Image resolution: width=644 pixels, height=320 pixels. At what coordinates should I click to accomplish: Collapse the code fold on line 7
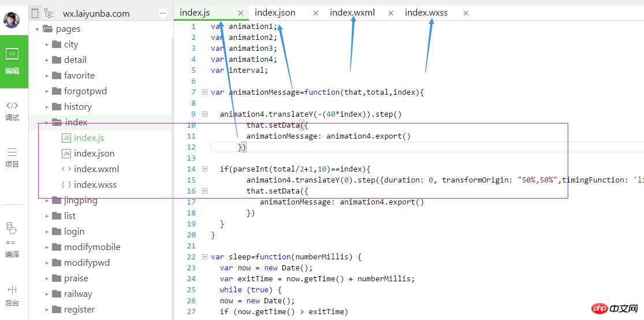204,92
